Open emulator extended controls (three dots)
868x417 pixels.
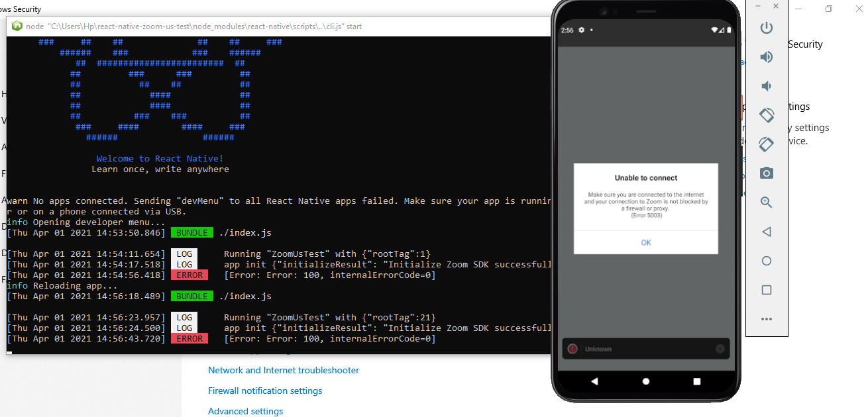[767, 319]
